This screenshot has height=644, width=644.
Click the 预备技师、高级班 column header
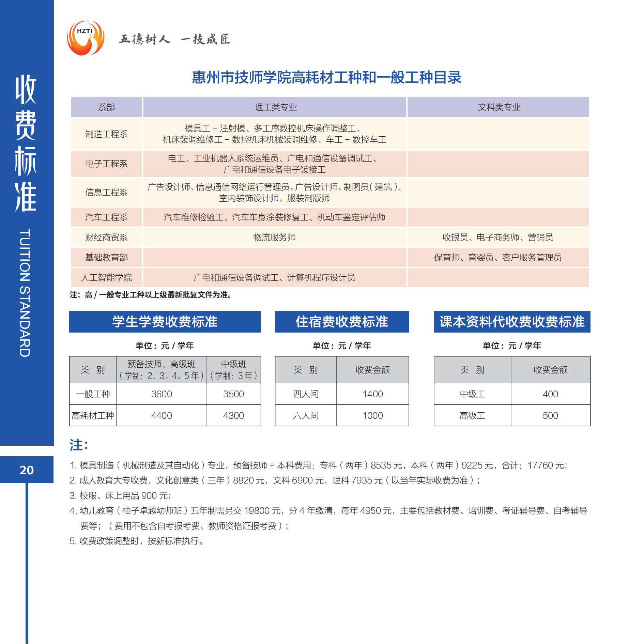pos(162,370)
